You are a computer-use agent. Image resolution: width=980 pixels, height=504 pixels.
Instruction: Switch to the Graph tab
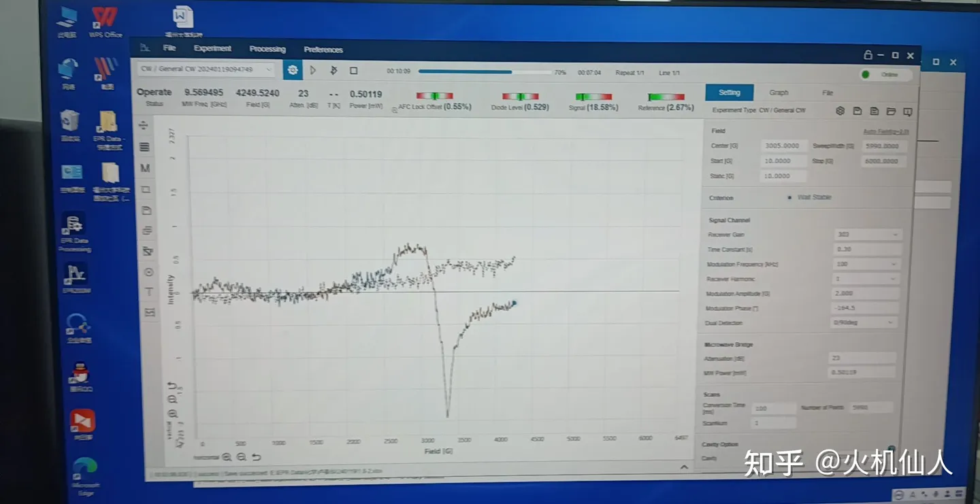[x=779, y=93]
